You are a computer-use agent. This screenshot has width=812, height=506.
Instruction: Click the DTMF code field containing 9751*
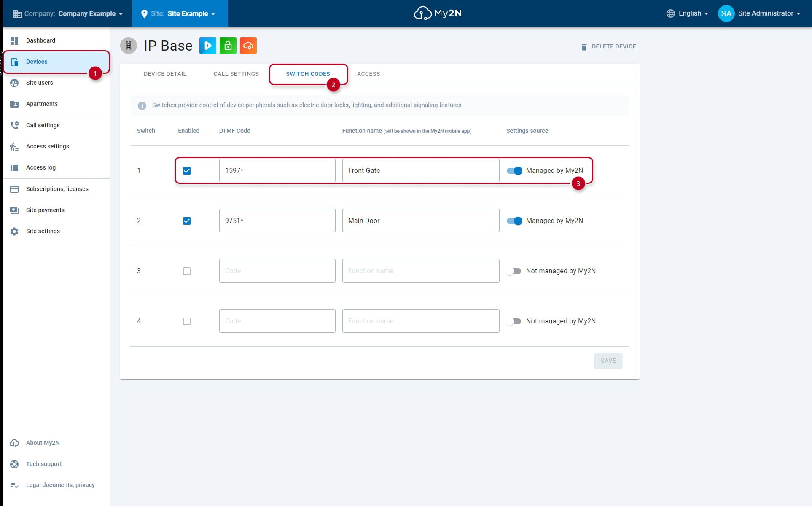pyautogui.click(x=277, y=221)
